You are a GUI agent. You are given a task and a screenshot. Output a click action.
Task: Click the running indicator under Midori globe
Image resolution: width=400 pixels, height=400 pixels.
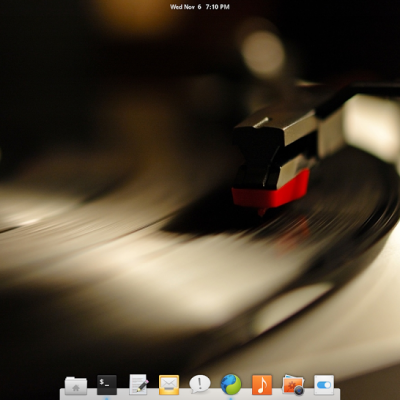pyautogui.click(x=231, y=398)
